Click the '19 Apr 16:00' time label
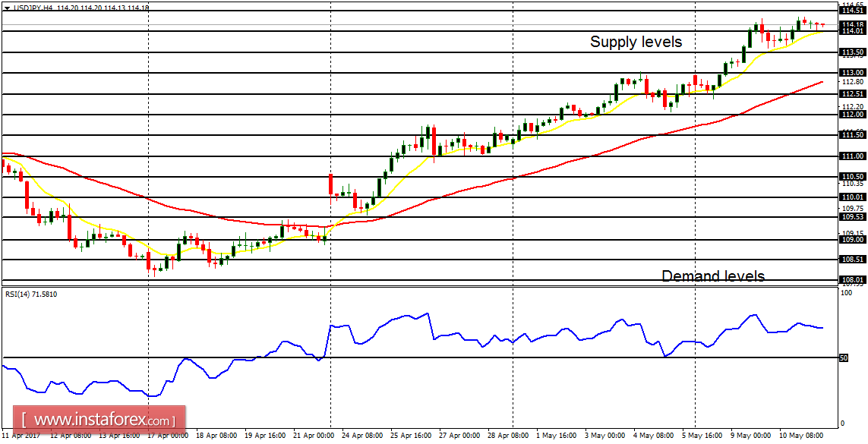The height and width of the screenshot is (444, 868). [267, 435]
